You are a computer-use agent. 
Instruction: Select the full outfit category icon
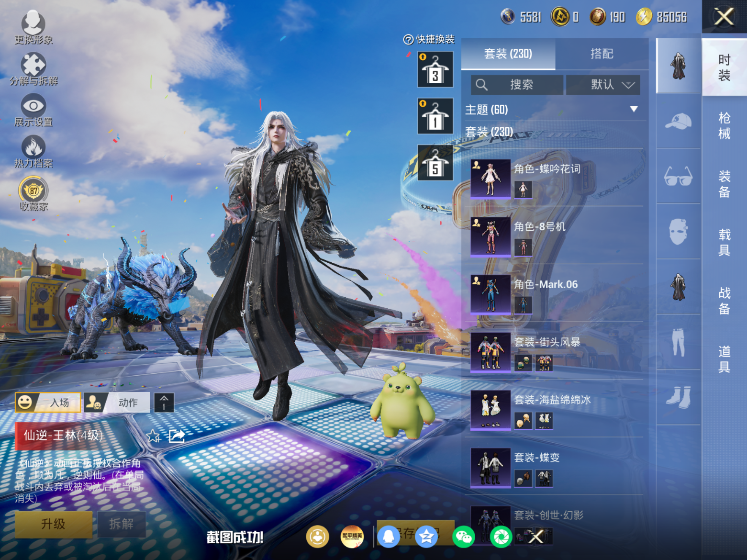pyautogui.click(x=678, y=66)
